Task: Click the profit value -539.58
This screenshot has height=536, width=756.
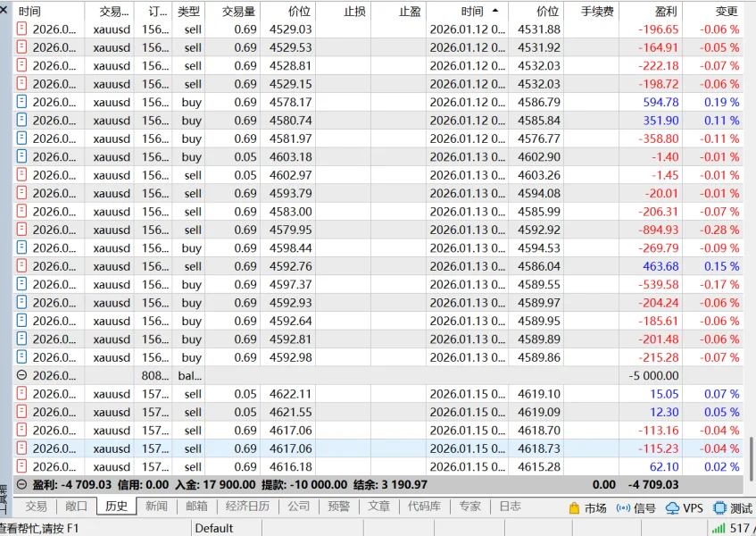Action: [658, 284]
